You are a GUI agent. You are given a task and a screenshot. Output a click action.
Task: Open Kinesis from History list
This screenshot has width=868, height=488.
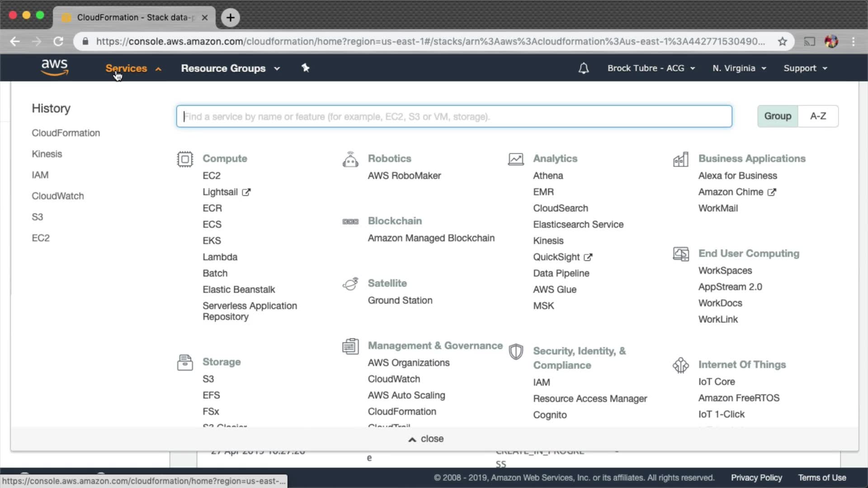coord(47,154)
